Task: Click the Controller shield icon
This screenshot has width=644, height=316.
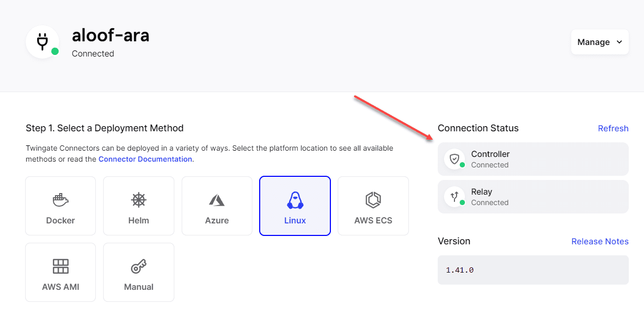Action: tap(454, 159)
